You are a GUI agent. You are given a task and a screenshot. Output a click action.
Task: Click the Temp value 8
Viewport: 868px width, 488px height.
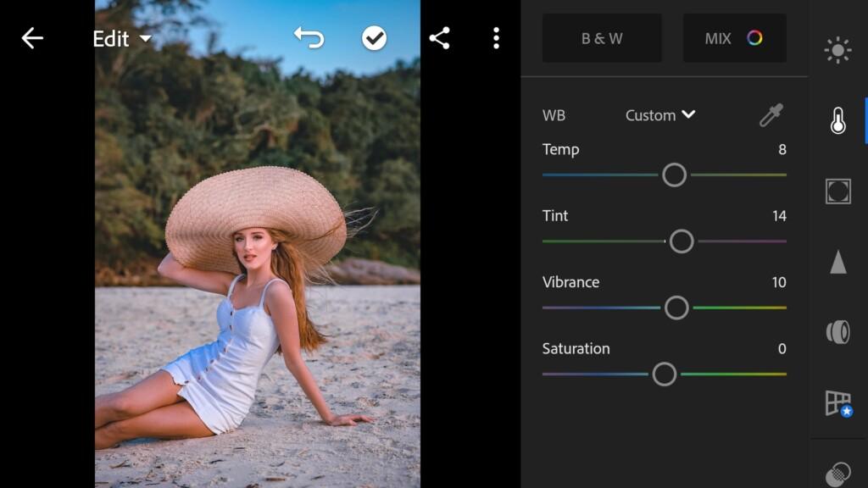pos(782,149)
